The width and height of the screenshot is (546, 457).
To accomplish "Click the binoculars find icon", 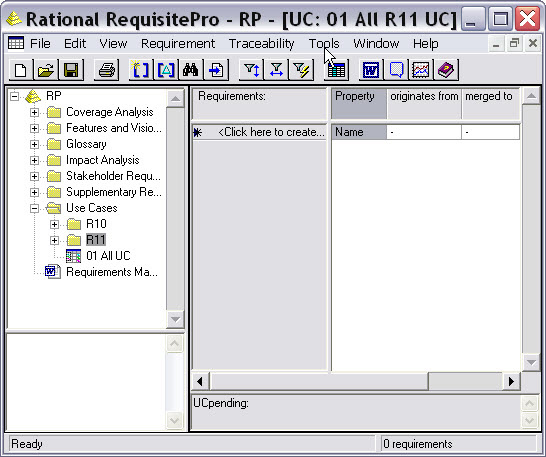I will pos(191,70).
